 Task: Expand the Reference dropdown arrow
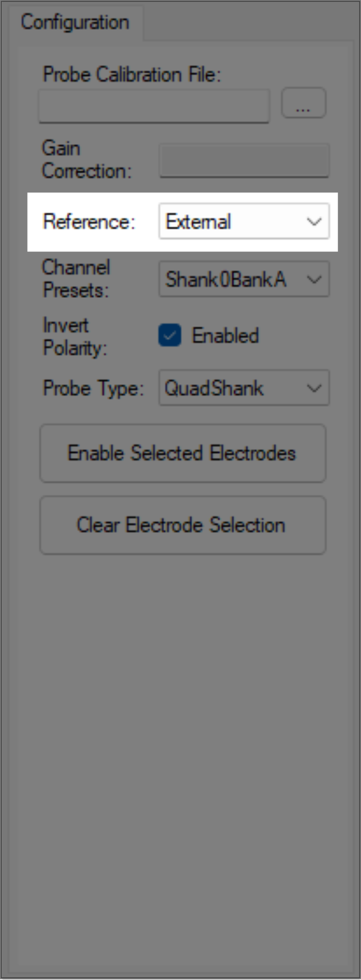click(314, 222)
